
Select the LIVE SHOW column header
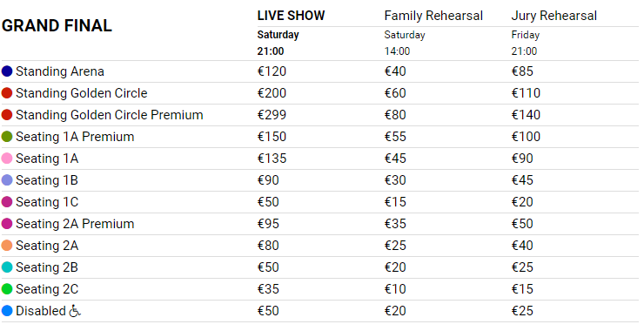pos(291,16)
